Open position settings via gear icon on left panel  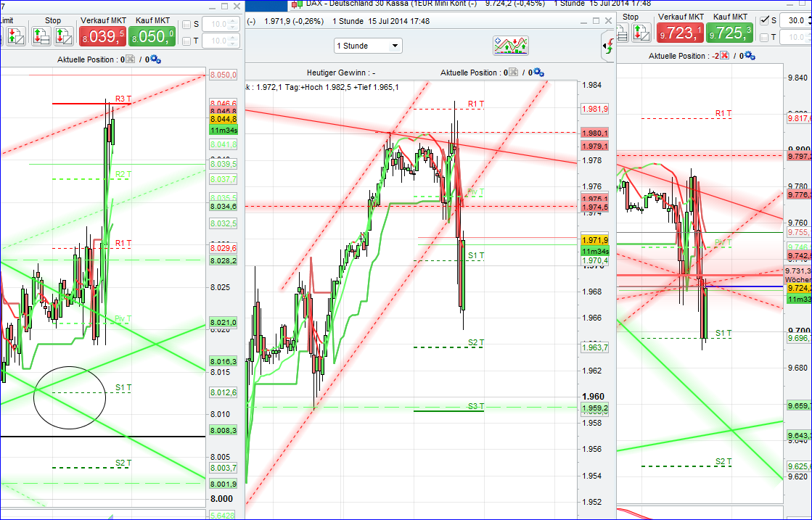pyautogui.click(x=155, y=58)
